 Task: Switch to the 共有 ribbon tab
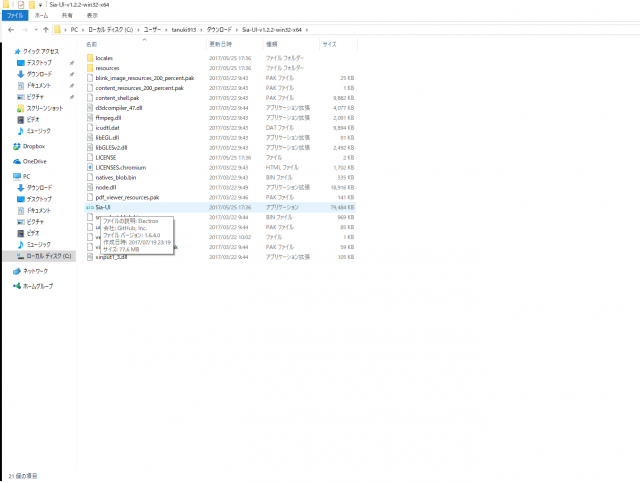[x=67, y=16]
